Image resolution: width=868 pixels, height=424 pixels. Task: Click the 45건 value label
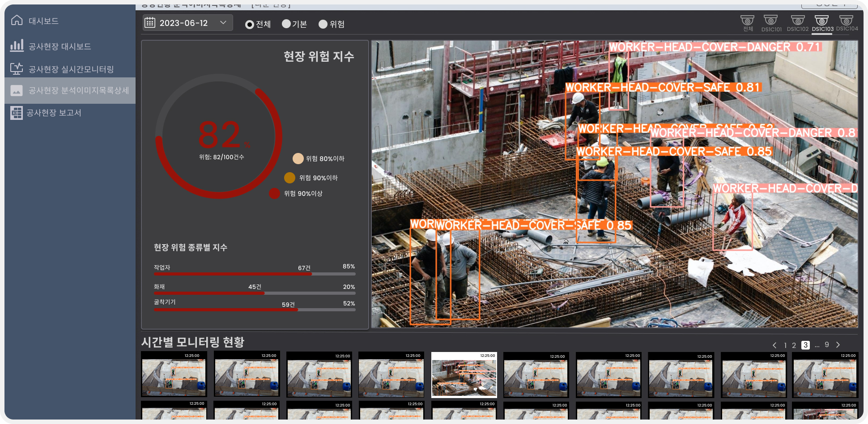(x=255, y=287)
